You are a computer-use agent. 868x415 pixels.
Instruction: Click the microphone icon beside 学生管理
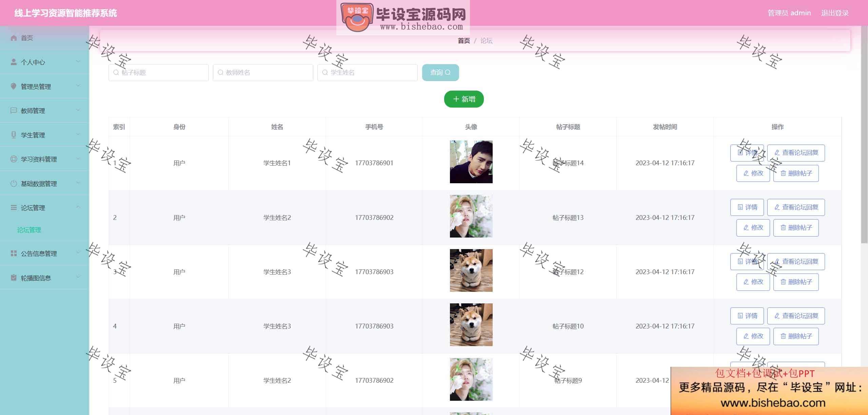(14, 135)
